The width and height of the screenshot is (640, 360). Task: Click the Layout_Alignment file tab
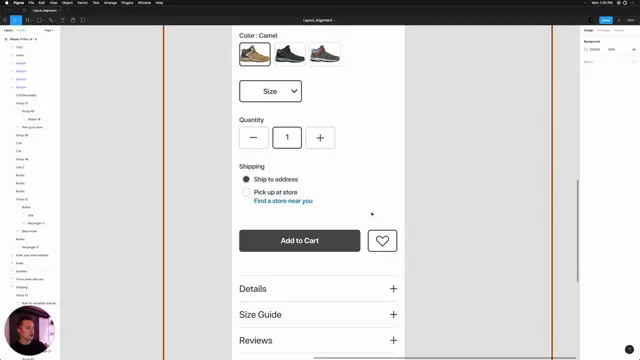44,11
